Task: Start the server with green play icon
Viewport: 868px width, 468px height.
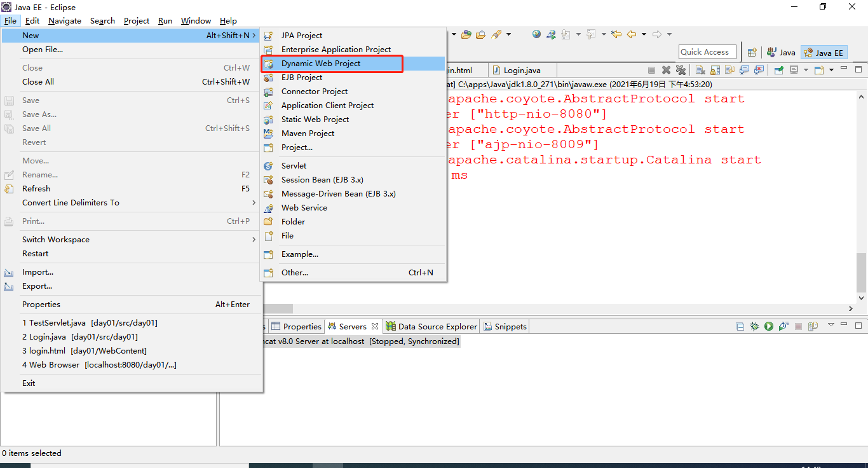Action: (769, 326)
